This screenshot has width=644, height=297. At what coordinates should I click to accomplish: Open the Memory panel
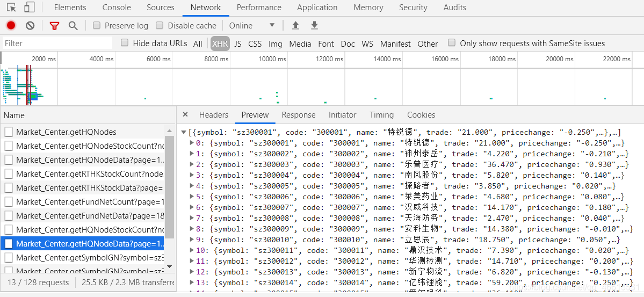[368, 8]
